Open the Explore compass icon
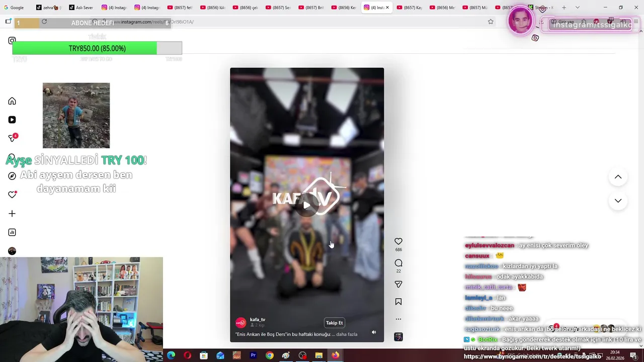The image size is (644, 362). [x=12, y=176]
